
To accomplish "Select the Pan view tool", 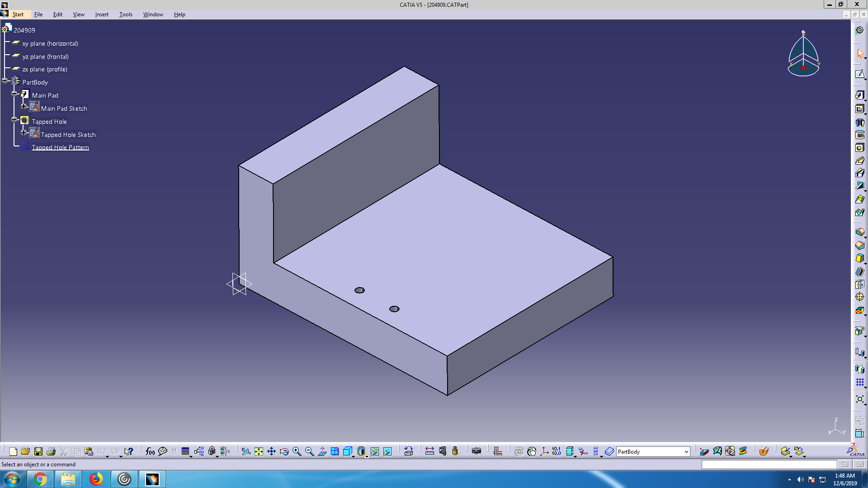I will point(271,451).
